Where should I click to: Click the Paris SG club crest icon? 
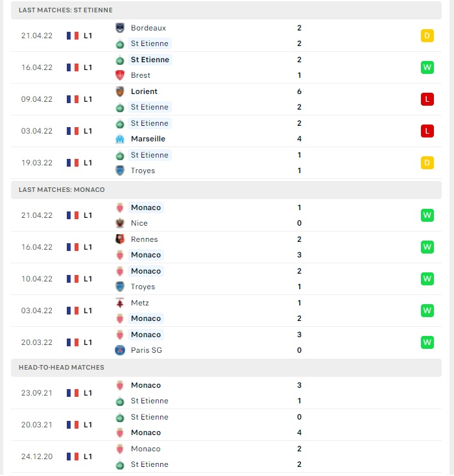pos(120,350)
